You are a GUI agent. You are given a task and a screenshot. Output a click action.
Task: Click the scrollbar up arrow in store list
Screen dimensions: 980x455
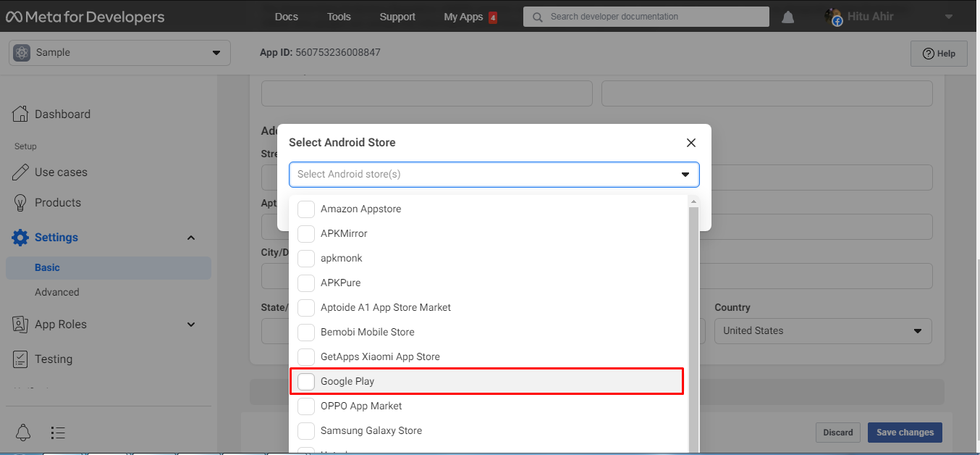click(693, 201)
